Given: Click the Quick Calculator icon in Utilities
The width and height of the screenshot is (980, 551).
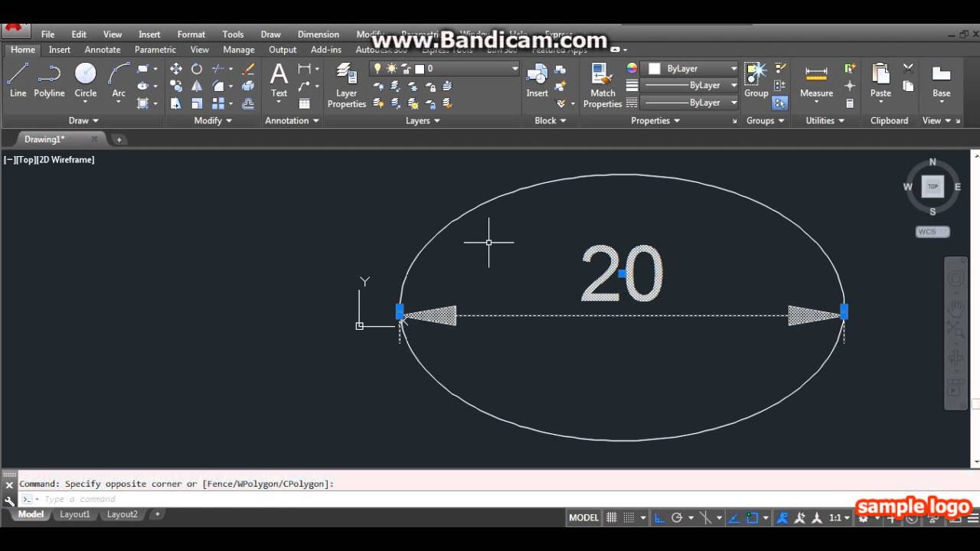Looking at the screenshot, I should (850, 103).
